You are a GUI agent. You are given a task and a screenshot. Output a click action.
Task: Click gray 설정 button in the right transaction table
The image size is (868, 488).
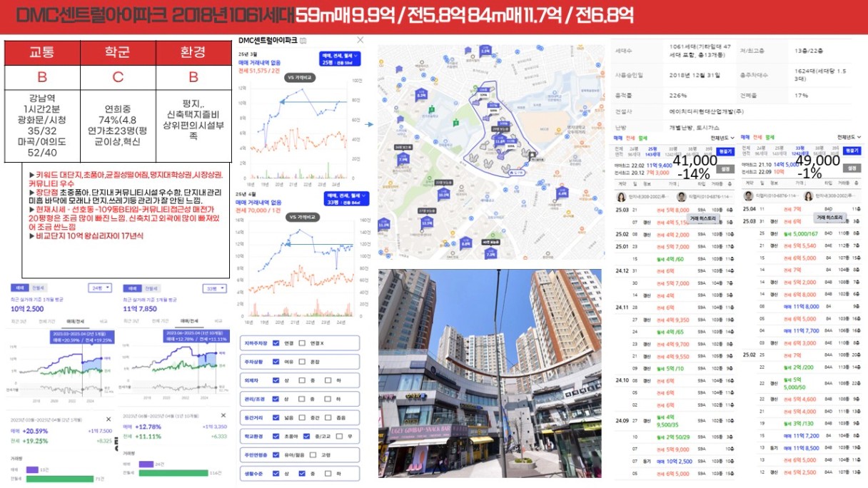[x=852, y=168]
